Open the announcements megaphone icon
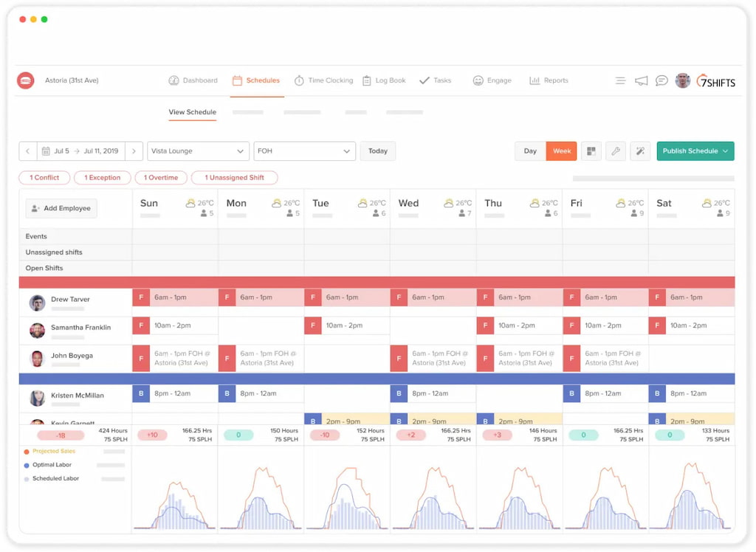 click(x=640, y=80)
